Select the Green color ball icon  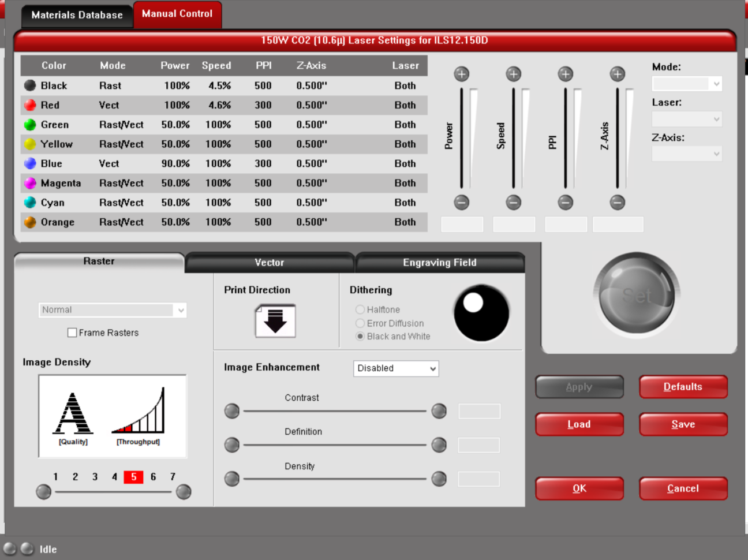pos(30,125)
